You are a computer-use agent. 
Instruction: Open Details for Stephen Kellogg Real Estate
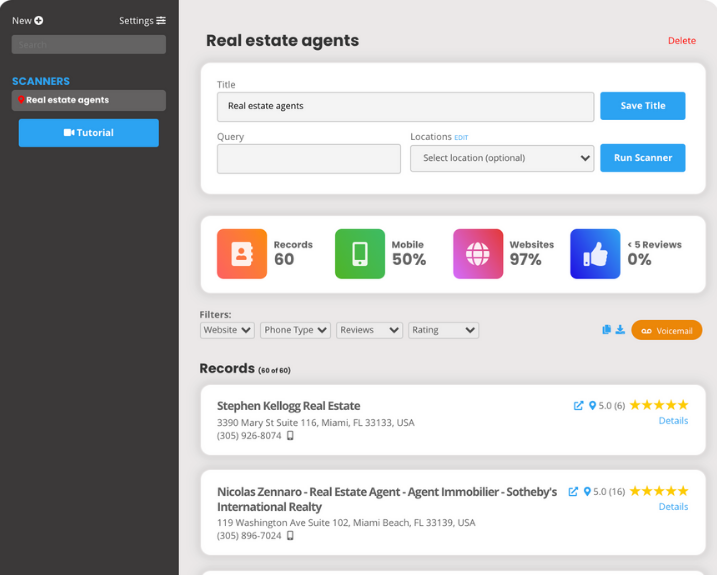[x=673, y=421]
